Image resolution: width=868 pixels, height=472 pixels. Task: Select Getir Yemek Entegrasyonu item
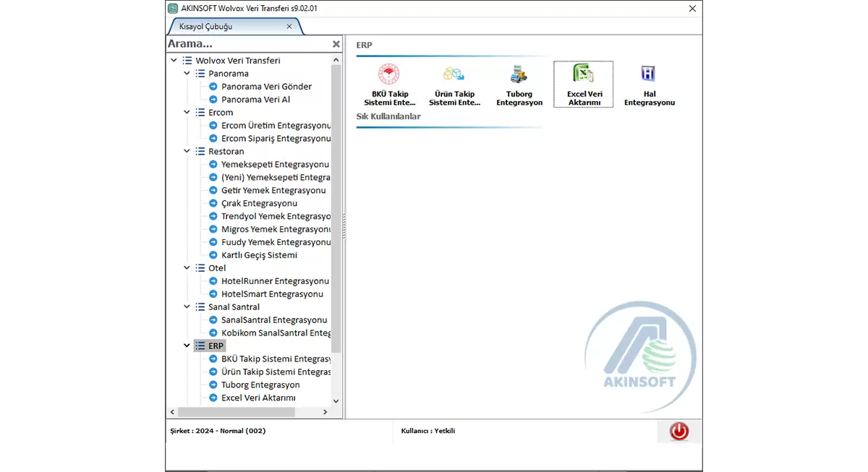coord(273,191)
